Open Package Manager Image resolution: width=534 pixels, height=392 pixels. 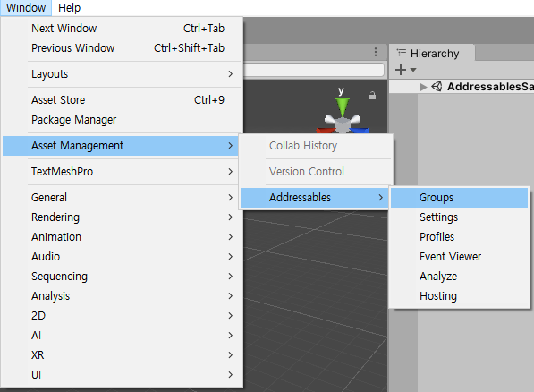(122, 120)
